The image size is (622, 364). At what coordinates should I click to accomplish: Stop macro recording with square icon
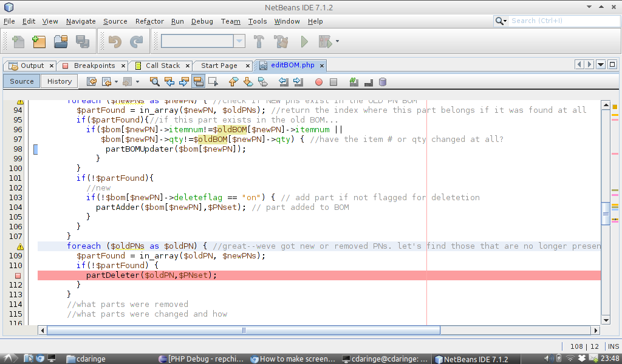point(333,82)
